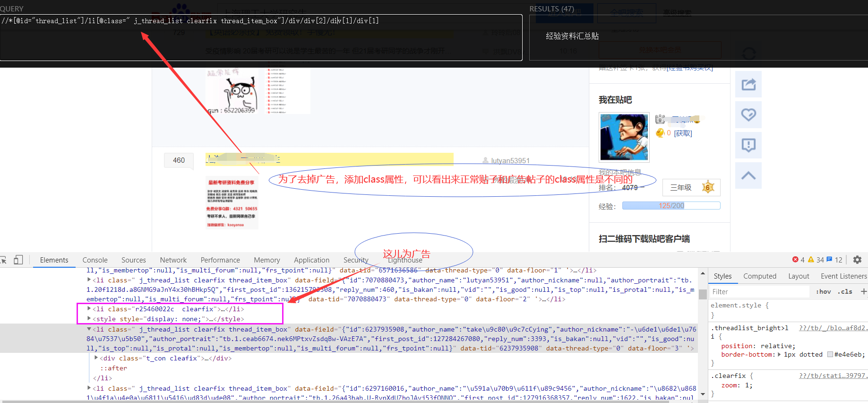Click the gold coin icon near 获取

[x=660, y=133]
